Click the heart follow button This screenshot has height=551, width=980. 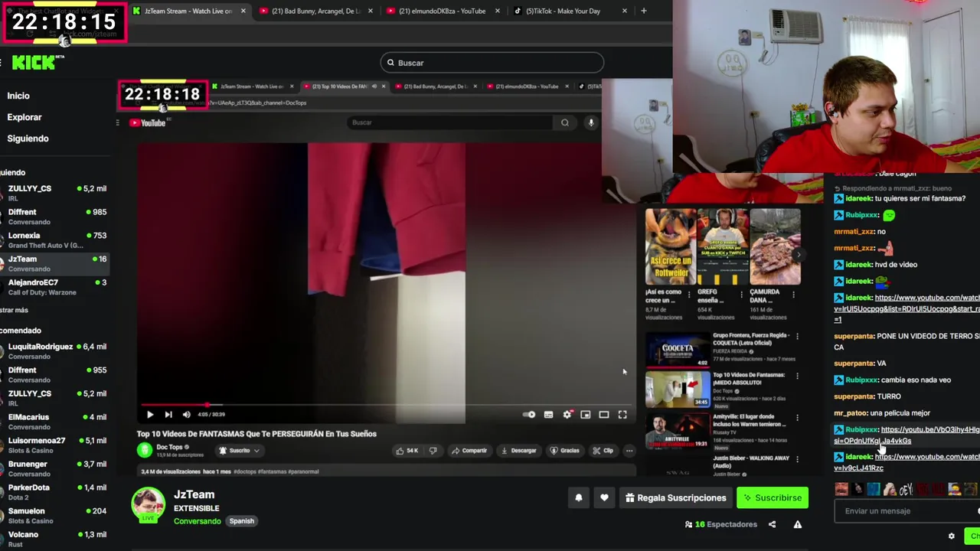(604, 498)
